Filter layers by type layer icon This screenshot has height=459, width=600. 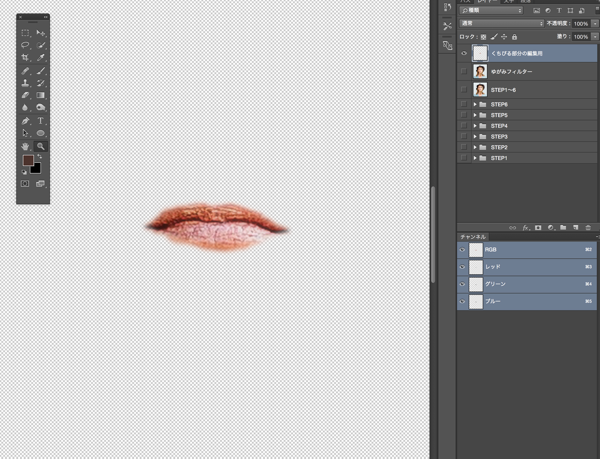coord(559,11)
